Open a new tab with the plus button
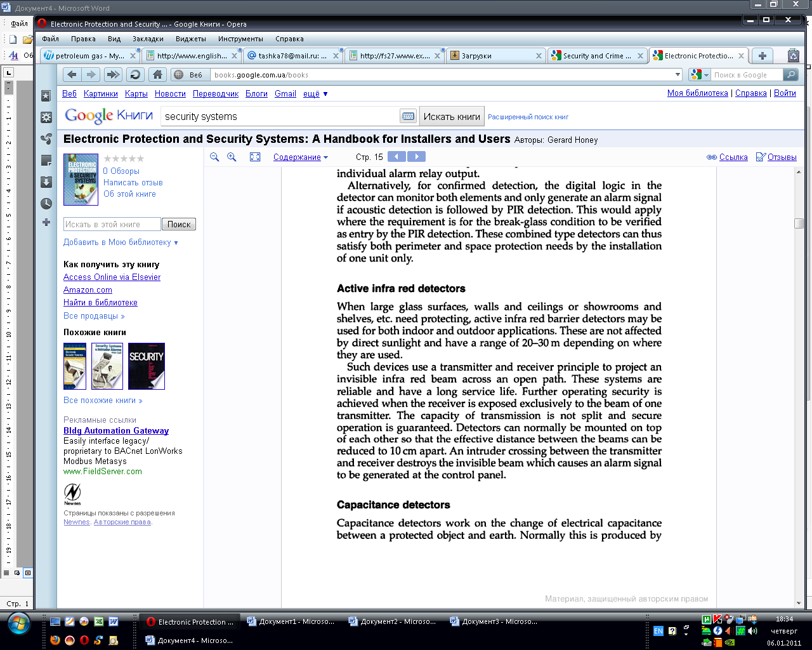The height and width of the screenshot is (650, 812). [763, 56]
